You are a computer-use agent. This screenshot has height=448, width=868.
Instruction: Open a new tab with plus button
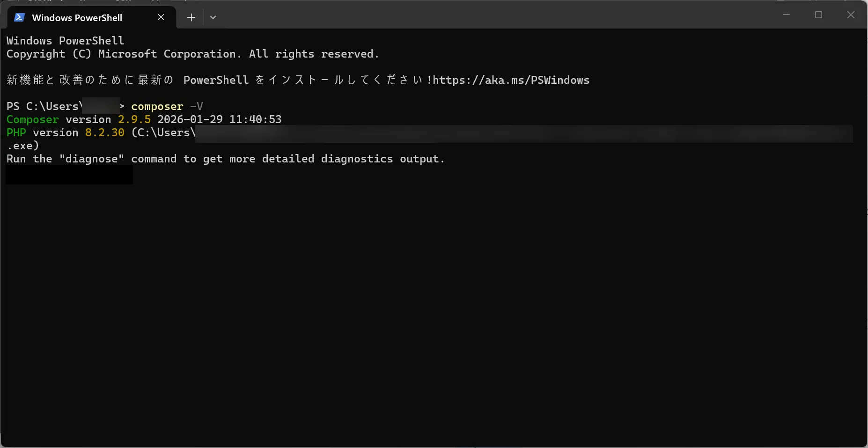coord(191,18)
